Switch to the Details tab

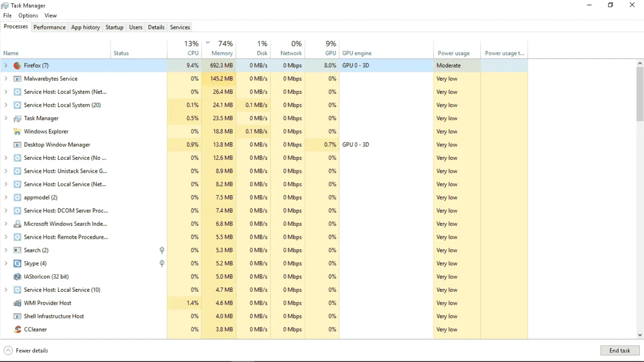(156, 27)
